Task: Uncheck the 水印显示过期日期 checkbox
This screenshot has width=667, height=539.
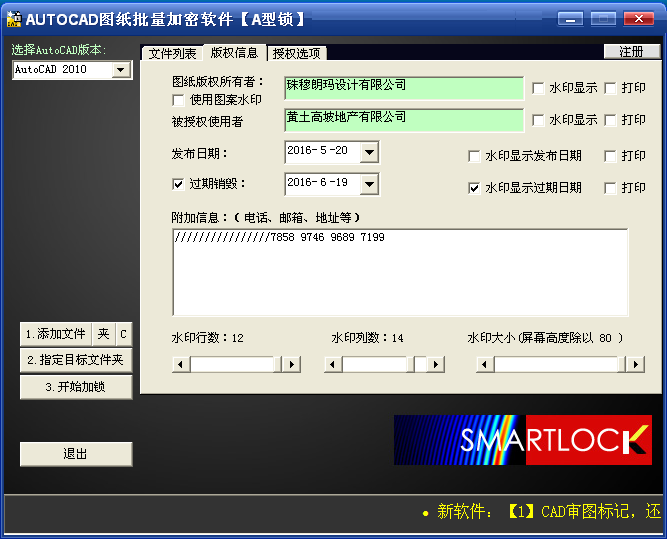Action: (x=474, y=188)
